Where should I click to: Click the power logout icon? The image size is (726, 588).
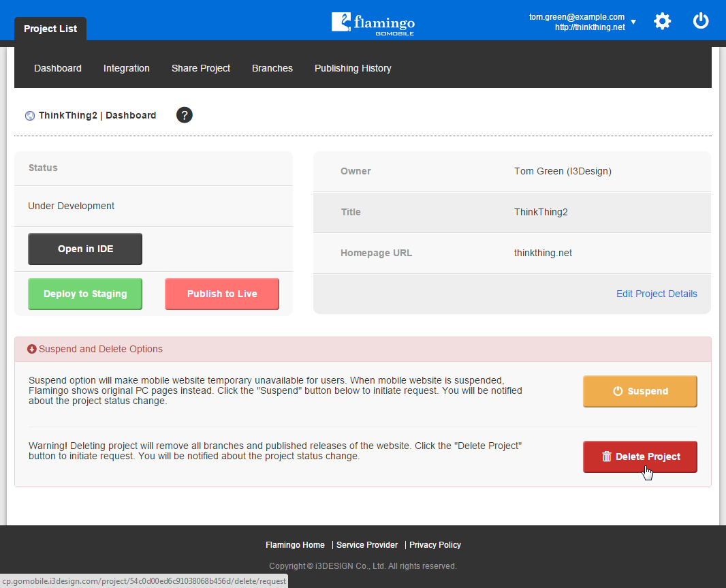[701, 21]
